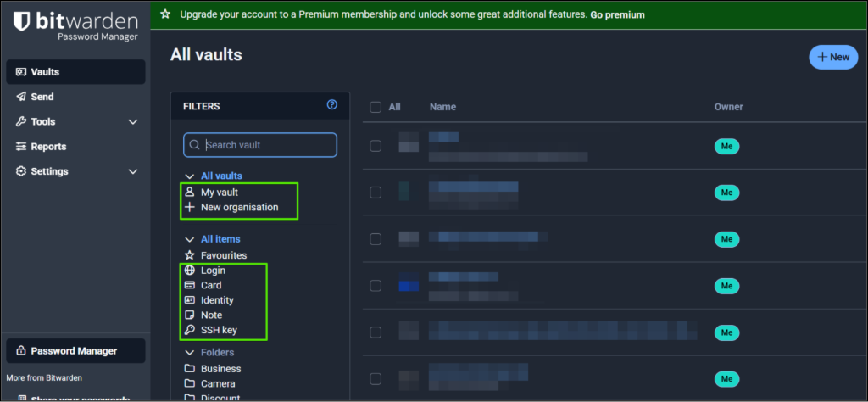Check the third vault item checkbox
Viewport: 868px width, 402px height.
click(x=376, y=240)
